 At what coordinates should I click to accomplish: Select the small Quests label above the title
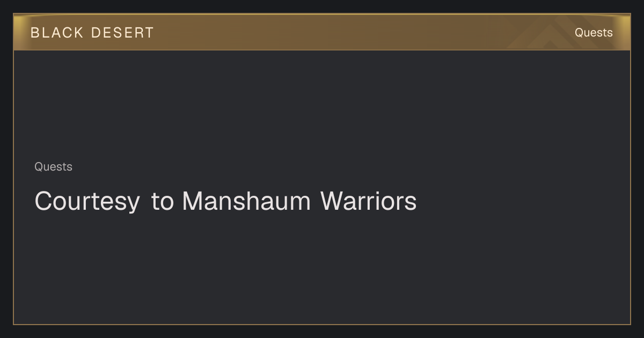pos(53,167)
